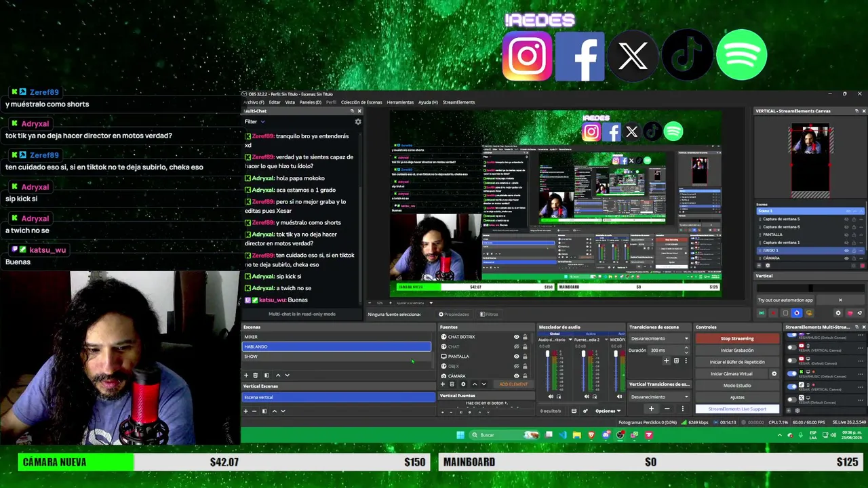Mute the Audio de escritorio speaker icon
This screenshot has width=868, height=488.
tap(551, 396)
